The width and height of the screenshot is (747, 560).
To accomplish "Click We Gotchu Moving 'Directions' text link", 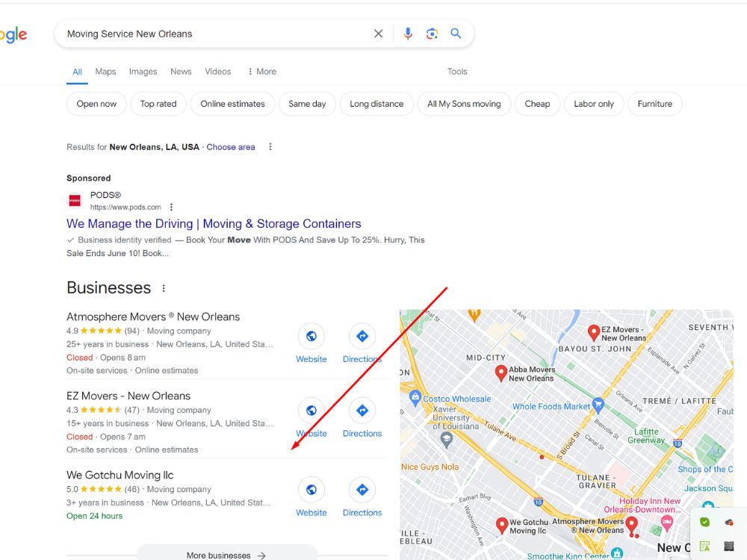I will coord(362,513).
